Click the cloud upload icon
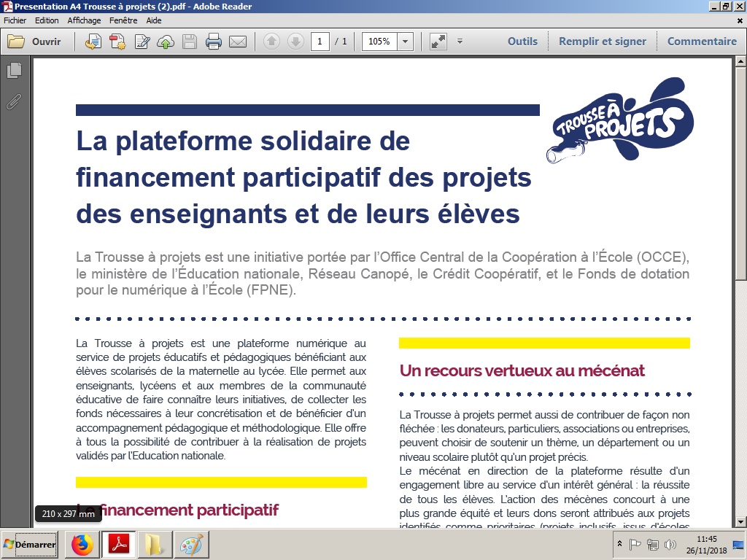Viewport: 747px width, 560px height. tap(166, 42)
